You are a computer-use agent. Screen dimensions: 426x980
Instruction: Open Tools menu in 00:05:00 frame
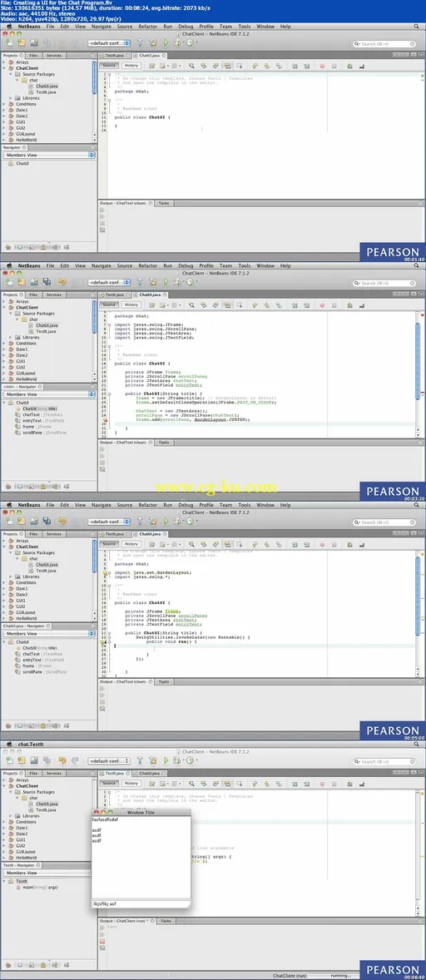245,505
